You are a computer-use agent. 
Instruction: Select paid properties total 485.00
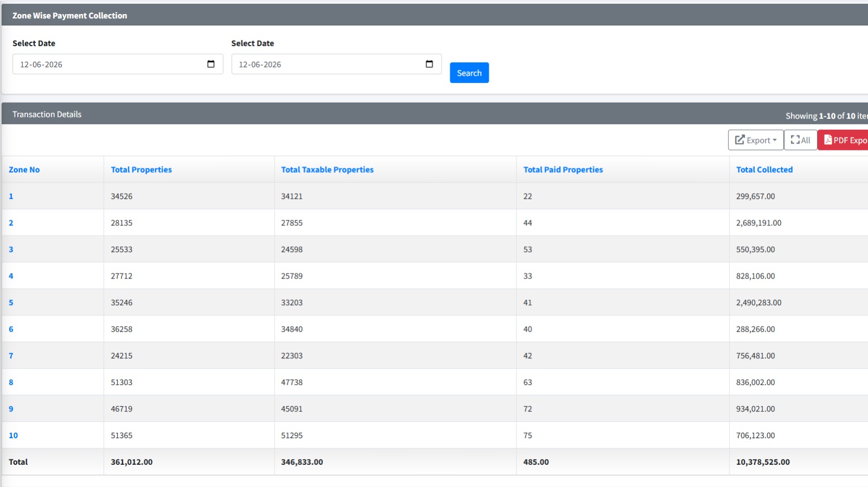[536, 462]
